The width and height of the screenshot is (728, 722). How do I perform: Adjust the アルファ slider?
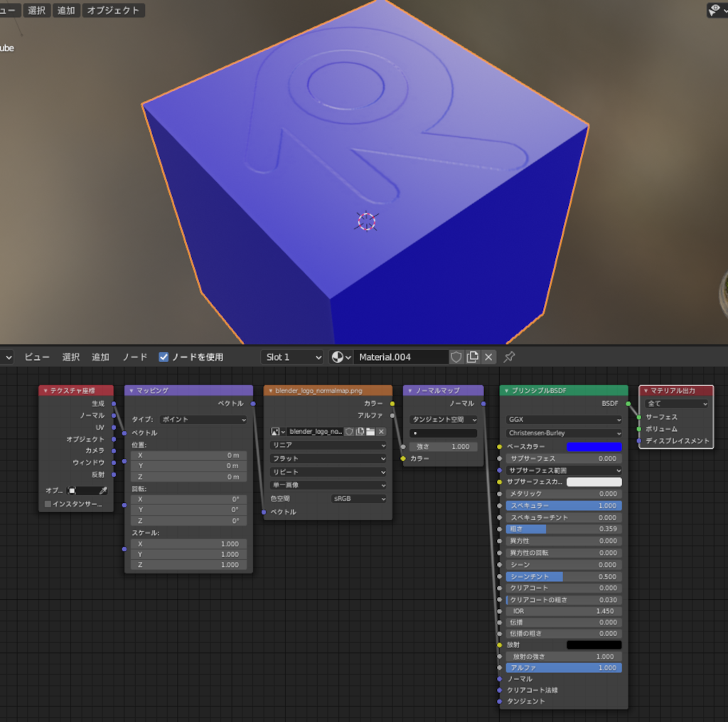click(x=564, y=668)
